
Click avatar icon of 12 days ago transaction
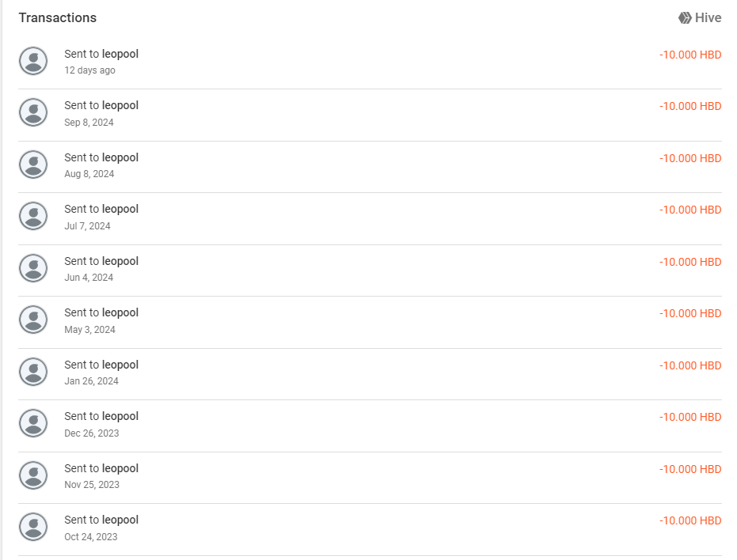[33, 61]
